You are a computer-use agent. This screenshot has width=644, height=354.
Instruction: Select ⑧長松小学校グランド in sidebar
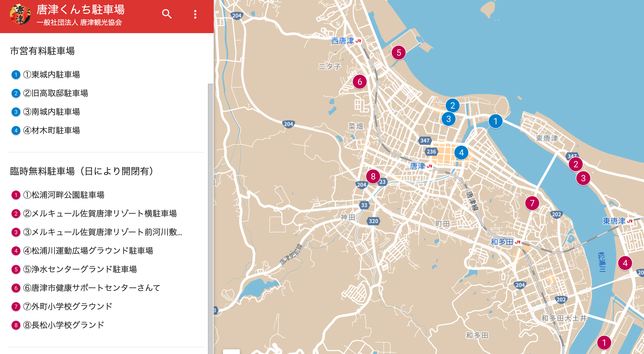(x=64, y=325)
